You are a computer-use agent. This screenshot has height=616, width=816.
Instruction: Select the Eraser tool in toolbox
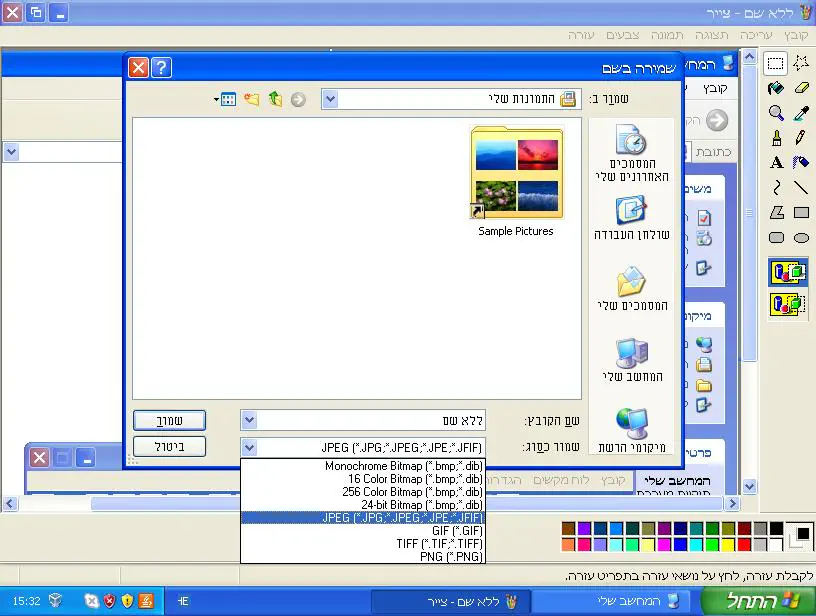[x=801, y=88]
